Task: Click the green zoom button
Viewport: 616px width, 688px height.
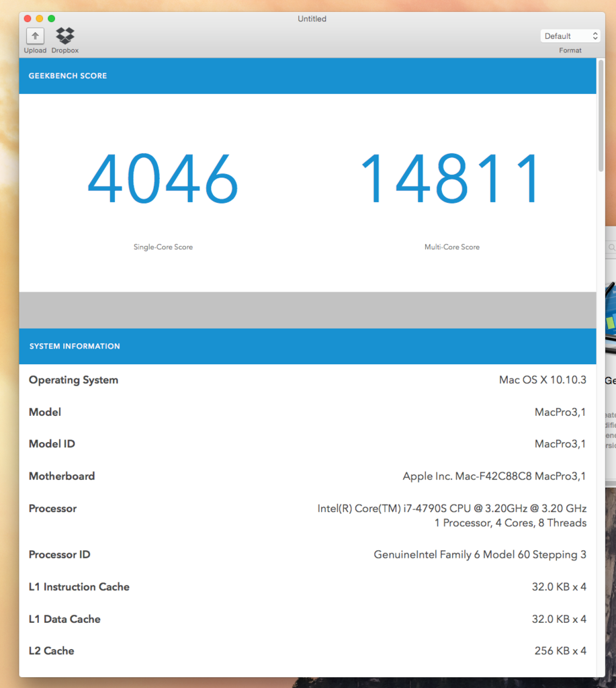Action: [51, 18]
